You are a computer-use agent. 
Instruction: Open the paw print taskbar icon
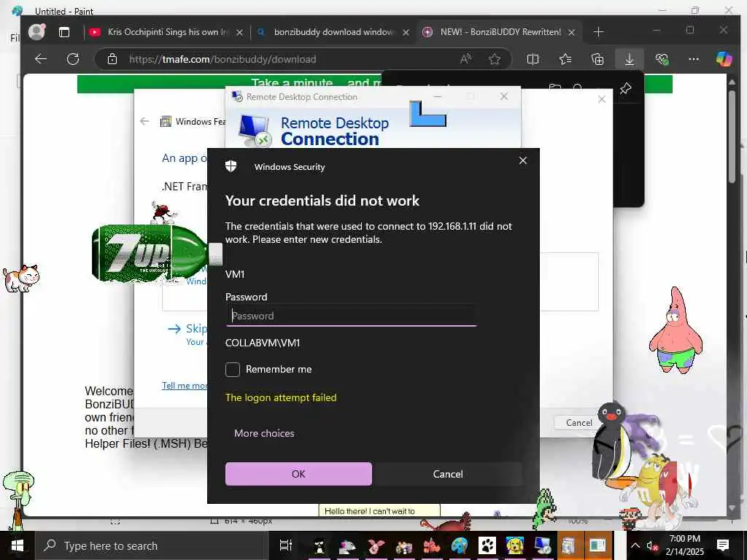coord(487,545)
